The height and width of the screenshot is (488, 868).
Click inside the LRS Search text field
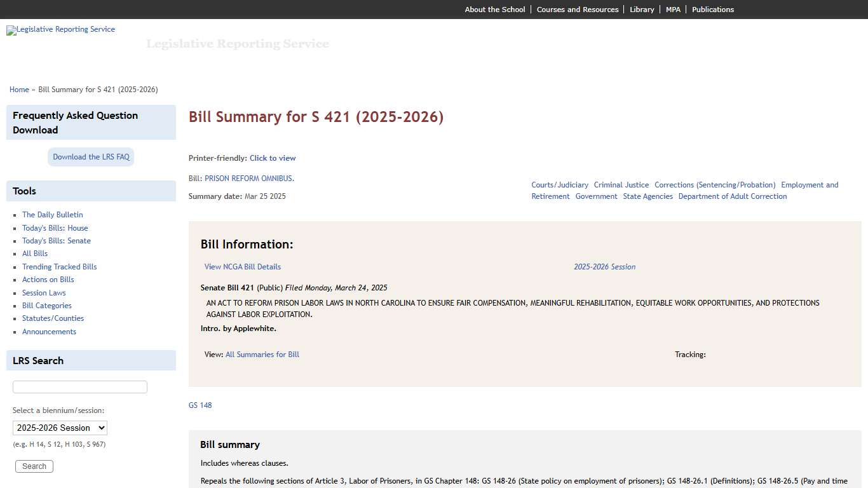tap(79, 386)
